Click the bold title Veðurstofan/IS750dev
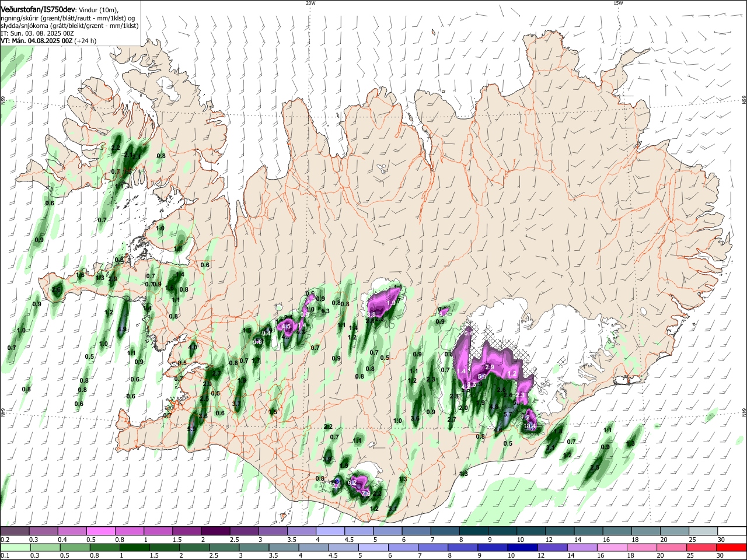The image size is (747, 560). coord(38,9)
